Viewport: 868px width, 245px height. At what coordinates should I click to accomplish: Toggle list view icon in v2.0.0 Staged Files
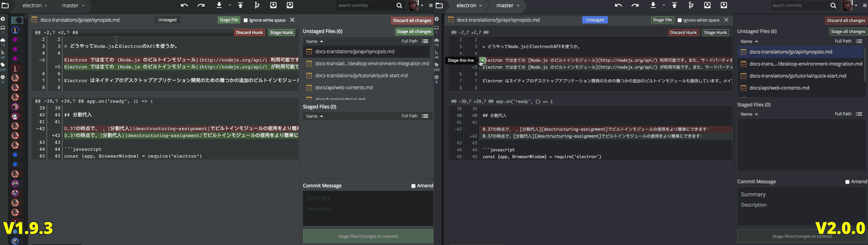(x=859, y=114)
